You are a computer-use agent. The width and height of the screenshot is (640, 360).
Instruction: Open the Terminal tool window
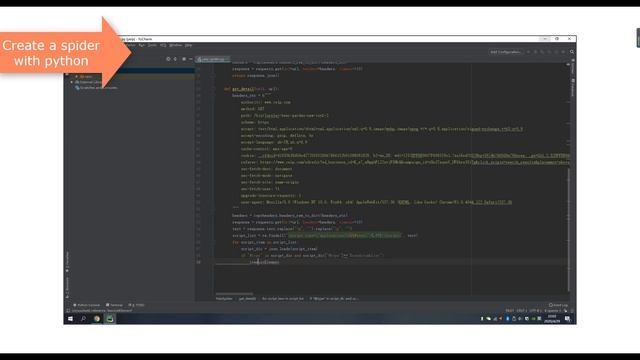(114, 305)
